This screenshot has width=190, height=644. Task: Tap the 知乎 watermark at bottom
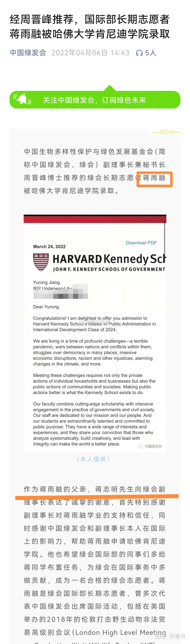point(170,636)
